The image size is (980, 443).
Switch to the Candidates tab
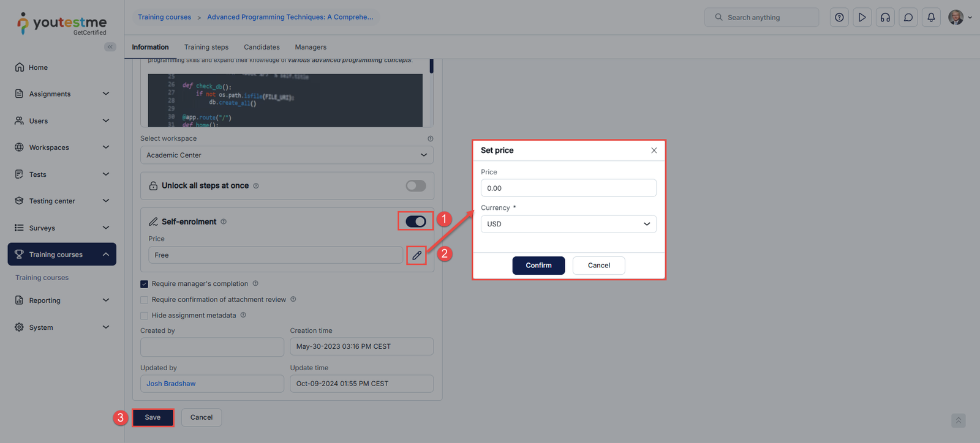(262, 47)
